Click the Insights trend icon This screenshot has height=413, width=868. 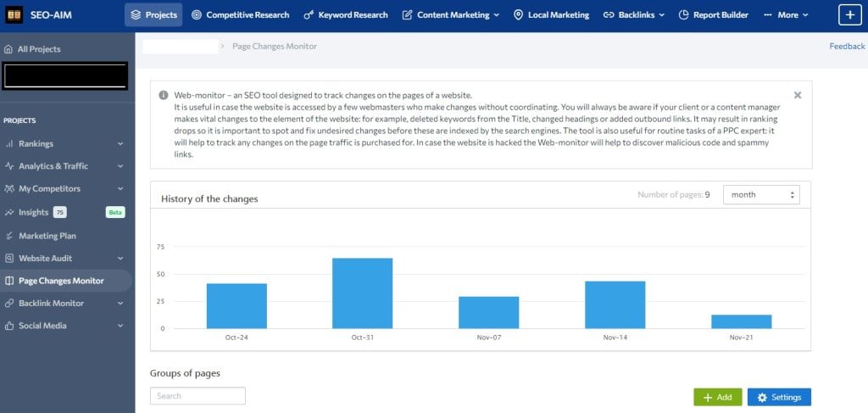(8, 213)
